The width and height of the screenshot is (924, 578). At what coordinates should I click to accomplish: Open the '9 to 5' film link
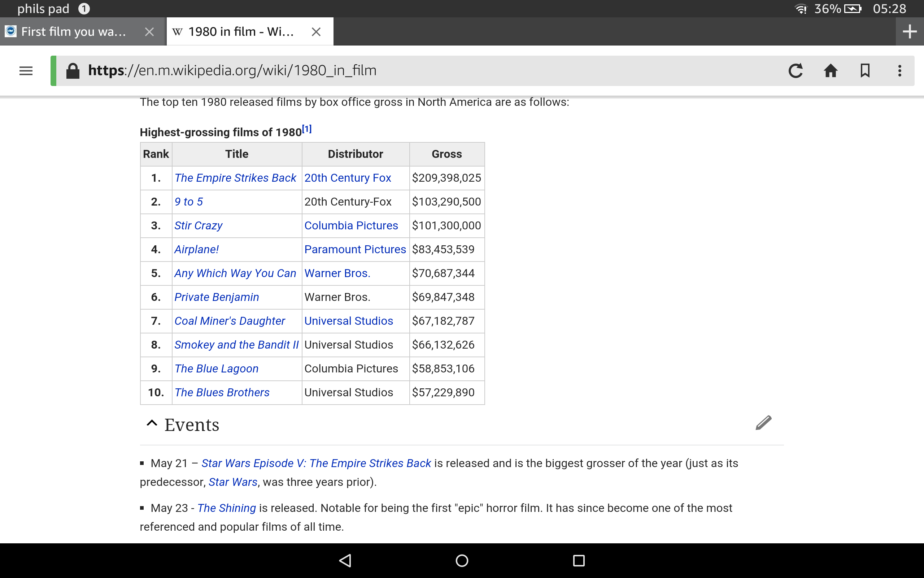coord(189,202)
